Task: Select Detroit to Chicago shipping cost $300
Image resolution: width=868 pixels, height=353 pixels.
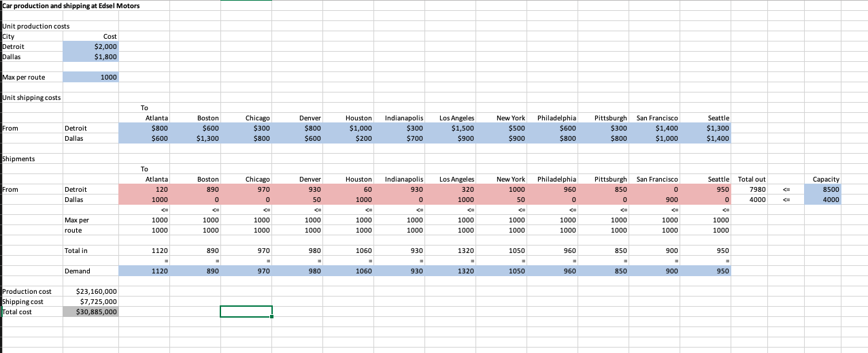Action: coord(246,128)
